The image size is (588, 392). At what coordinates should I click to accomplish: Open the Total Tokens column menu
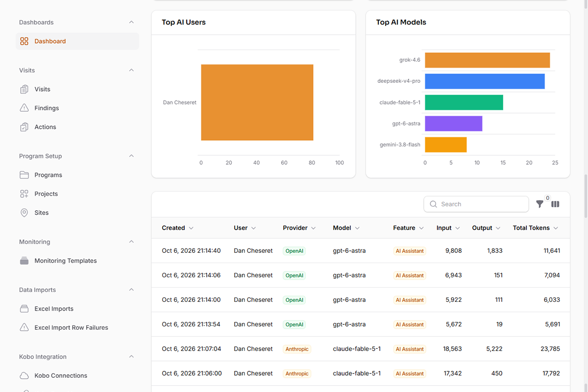555,228
